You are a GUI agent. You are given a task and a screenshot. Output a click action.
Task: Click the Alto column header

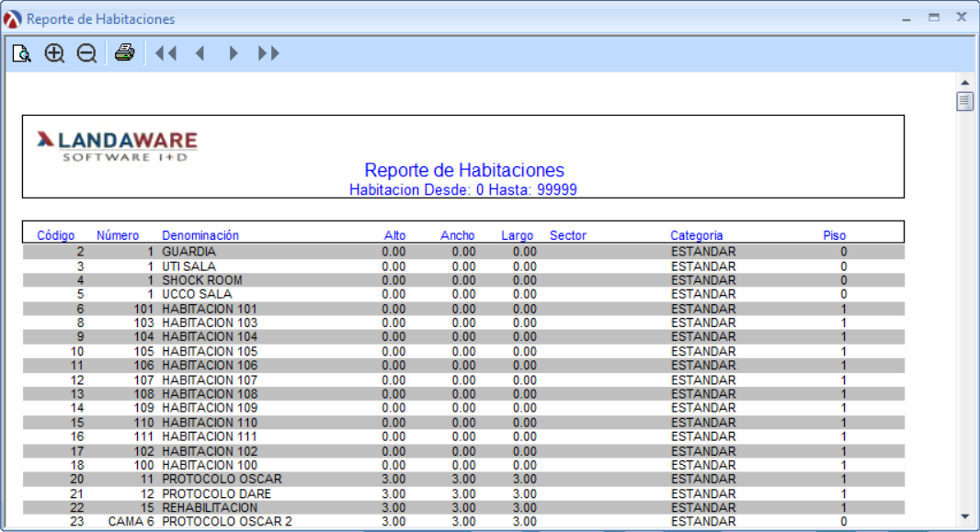(395, 235)
